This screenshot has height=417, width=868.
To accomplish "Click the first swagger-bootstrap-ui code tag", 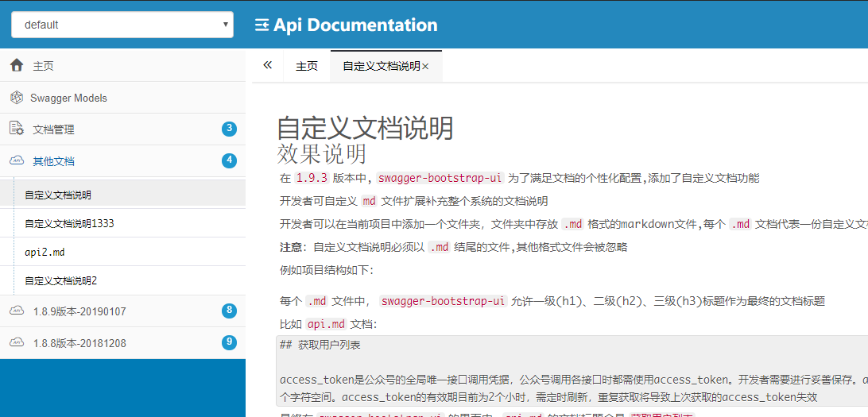I will pyautogui.click(x=440, y=178).
